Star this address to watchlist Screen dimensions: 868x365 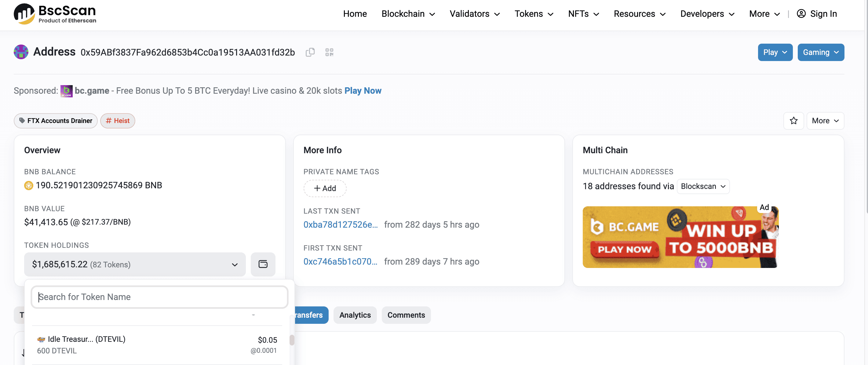pos(793,121)
